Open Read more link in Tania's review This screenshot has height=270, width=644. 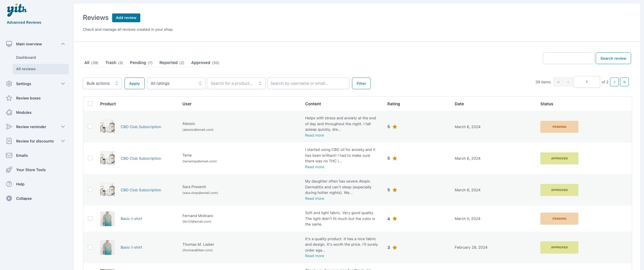[x=315, y=167]
